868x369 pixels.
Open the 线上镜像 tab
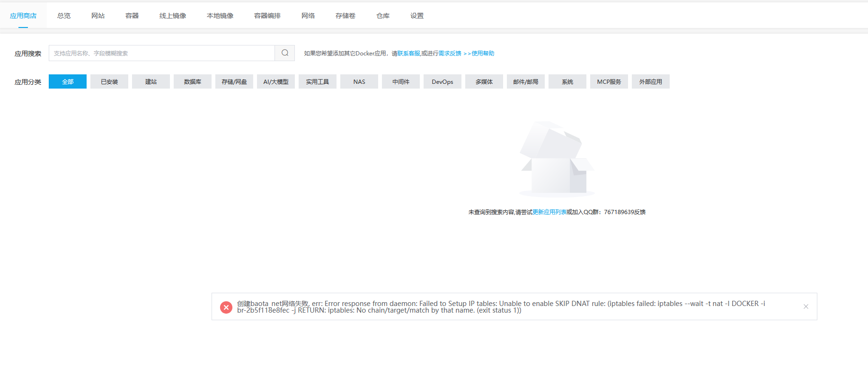pos(173,16)
